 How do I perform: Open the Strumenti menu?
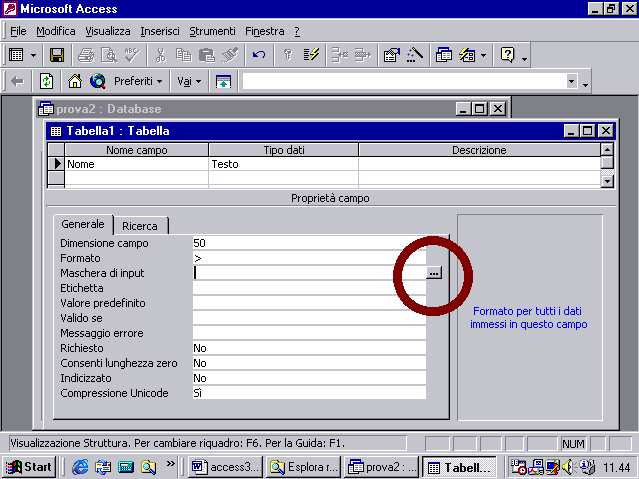212,31
